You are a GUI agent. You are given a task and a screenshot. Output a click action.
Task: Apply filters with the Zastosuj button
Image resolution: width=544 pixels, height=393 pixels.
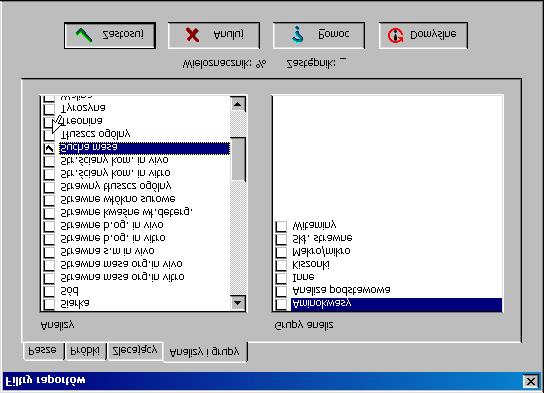coord(110,35)
